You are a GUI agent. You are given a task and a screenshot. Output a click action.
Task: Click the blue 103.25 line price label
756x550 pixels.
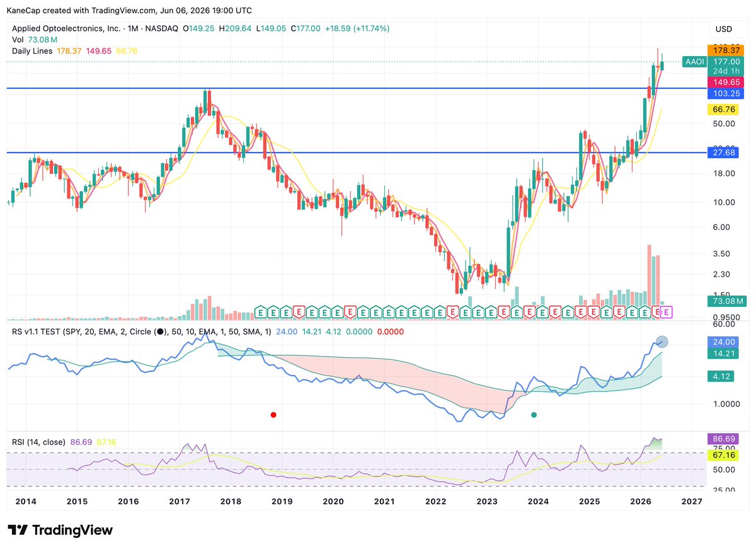(726, 93)
